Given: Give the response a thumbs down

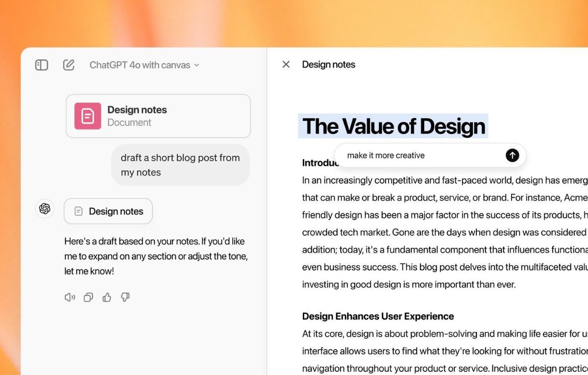Looking at the screenshot, I should pos(125,297).
